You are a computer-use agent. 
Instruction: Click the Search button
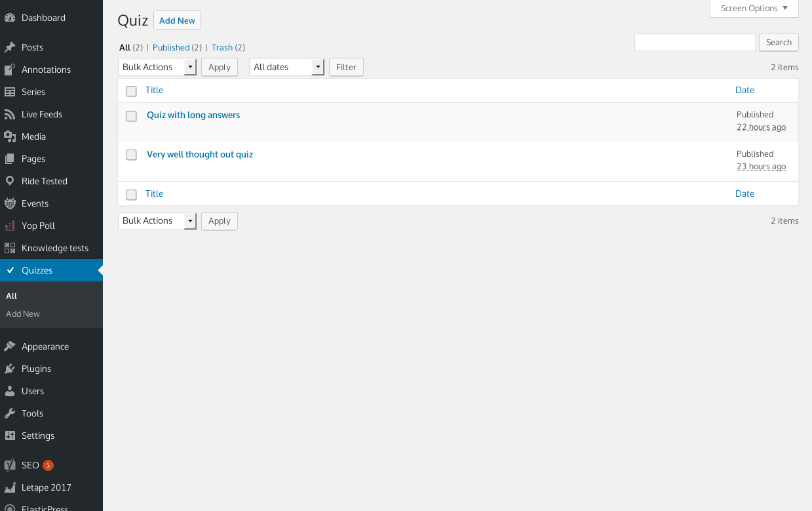pyautogui.click(x=779, y=42)
